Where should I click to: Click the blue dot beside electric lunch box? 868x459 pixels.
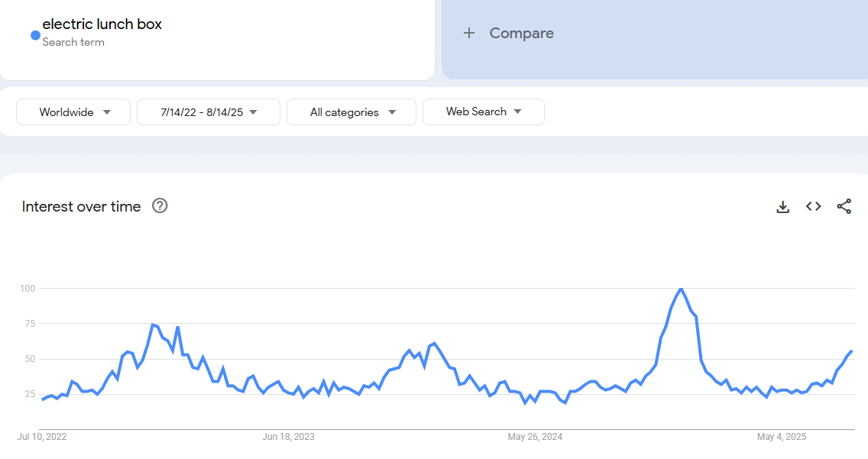click(x=35, y=35)
